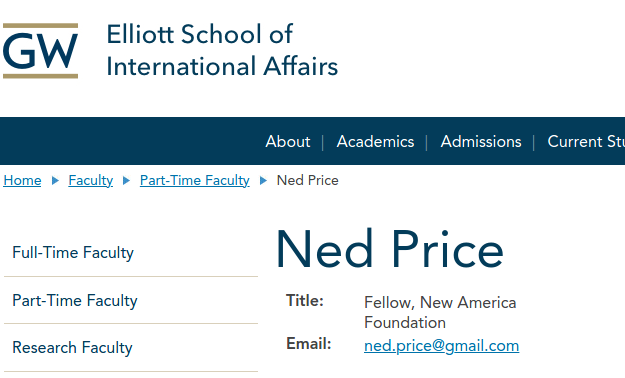The image size is (625, 378).
Task: Click the breadcrumb arrow after Home
Action: click(55, 181)
